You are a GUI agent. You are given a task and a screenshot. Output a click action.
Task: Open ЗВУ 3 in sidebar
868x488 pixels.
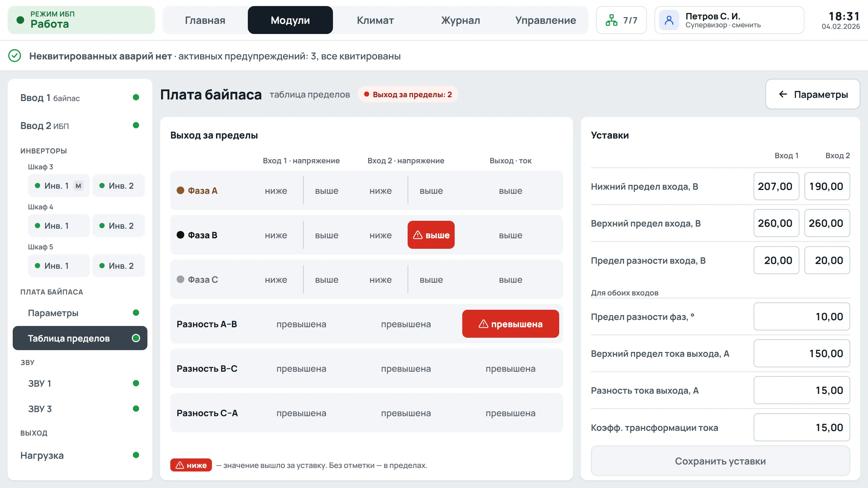point(80,409)
